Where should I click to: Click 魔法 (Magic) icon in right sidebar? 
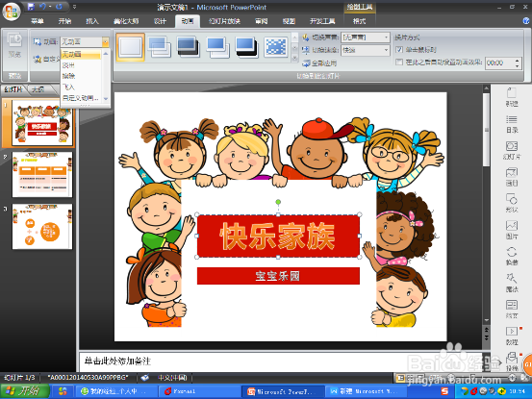(512, 283)
